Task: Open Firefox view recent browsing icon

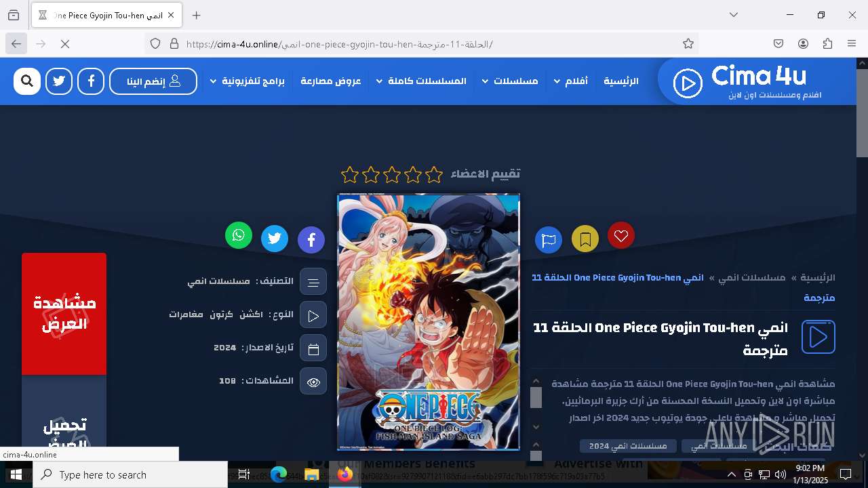Action: (14, 15)
